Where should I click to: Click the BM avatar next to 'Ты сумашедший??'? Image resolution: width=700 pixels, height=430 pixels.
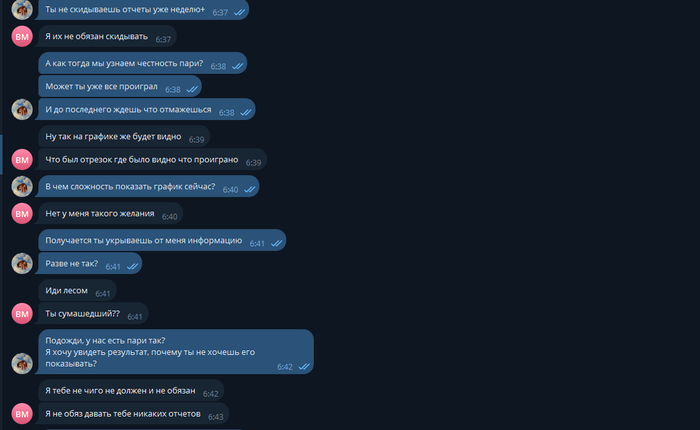22,313
